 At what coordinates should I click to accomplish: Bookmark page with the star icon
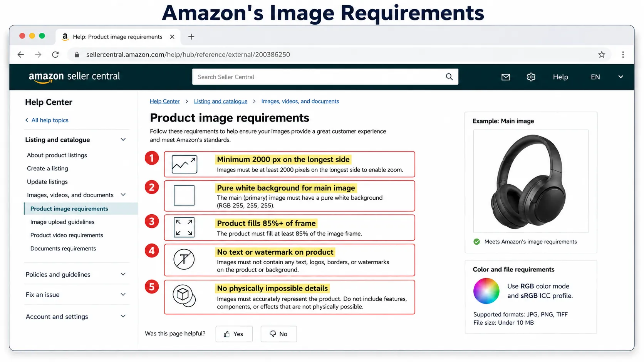[602, 55]
